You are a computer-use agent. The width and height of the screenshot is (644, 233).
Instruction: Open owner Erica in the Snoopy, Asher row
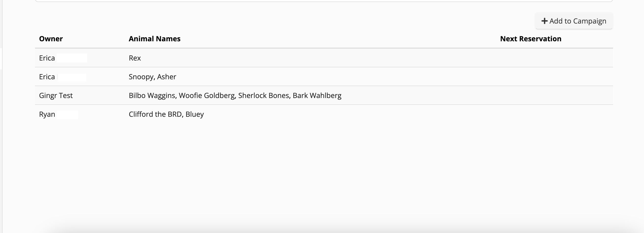[47, 77]
